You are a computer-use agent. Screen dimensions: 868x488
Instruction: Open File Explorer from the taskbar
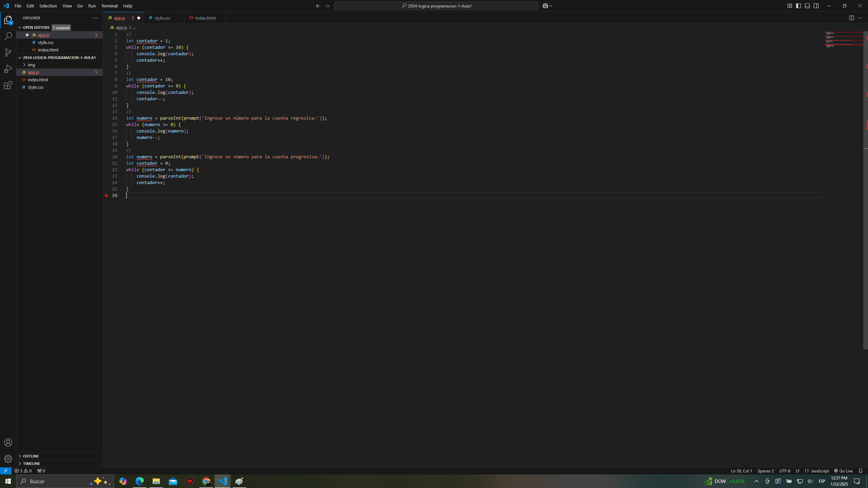point(156,481)
